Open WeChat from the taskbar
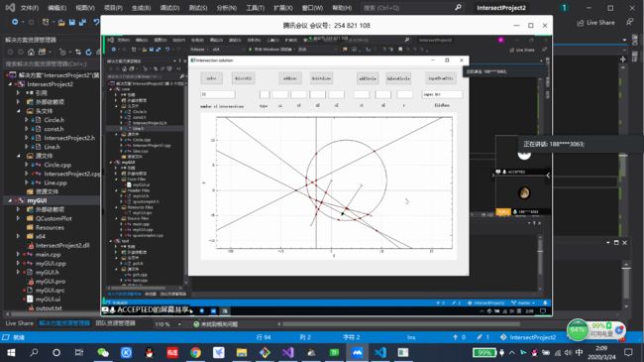 [103, 352]
